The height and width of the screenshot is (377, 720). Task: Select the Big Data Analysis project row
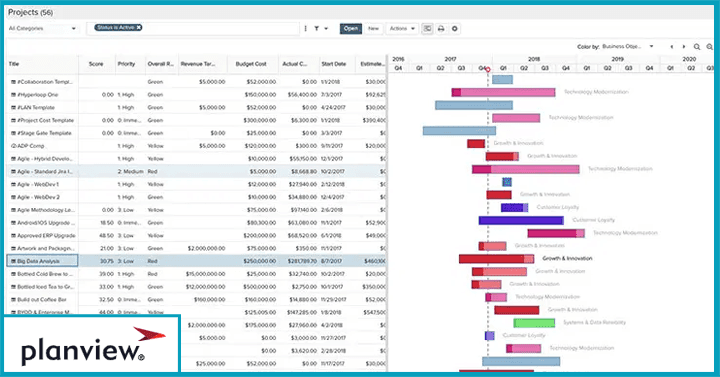click(197, 261)
